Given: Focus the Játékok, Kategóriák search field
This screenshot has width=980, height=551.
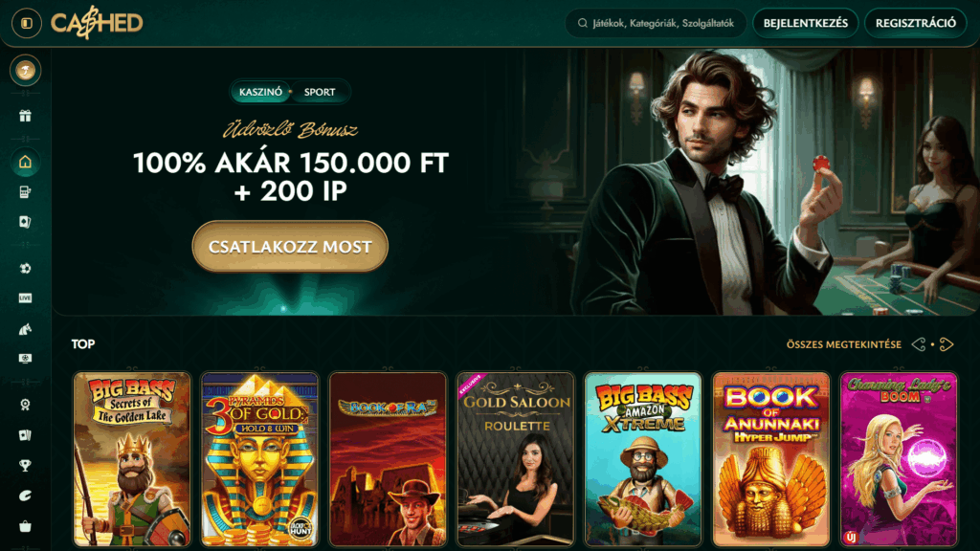Looking at the screenshot, I should 656,23.
